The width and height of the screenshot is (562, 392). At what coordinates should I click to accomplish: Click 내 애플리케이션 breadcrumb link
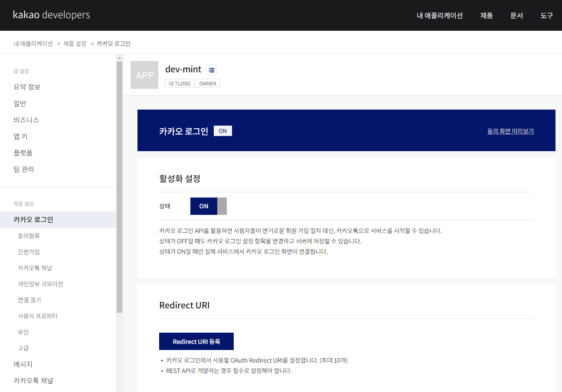pyautogui.click(x=33, y=43)
